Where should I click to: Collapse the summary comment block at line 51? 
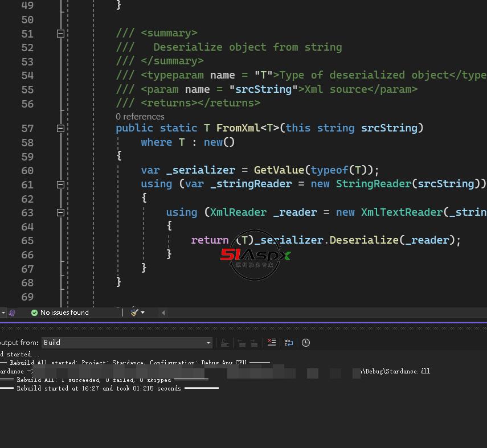(x=60, y=34)
